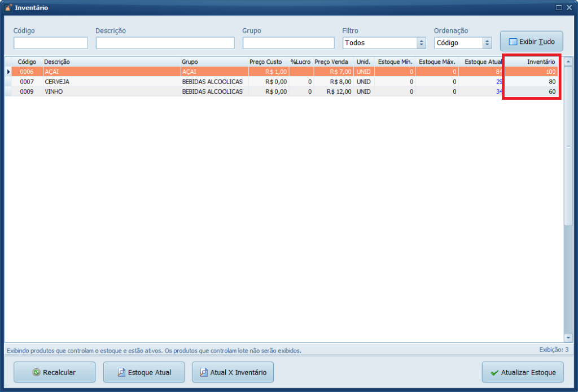Expand the Ordenação combo box
Viewport: 578px width, 392px height.
click(487, 43)
